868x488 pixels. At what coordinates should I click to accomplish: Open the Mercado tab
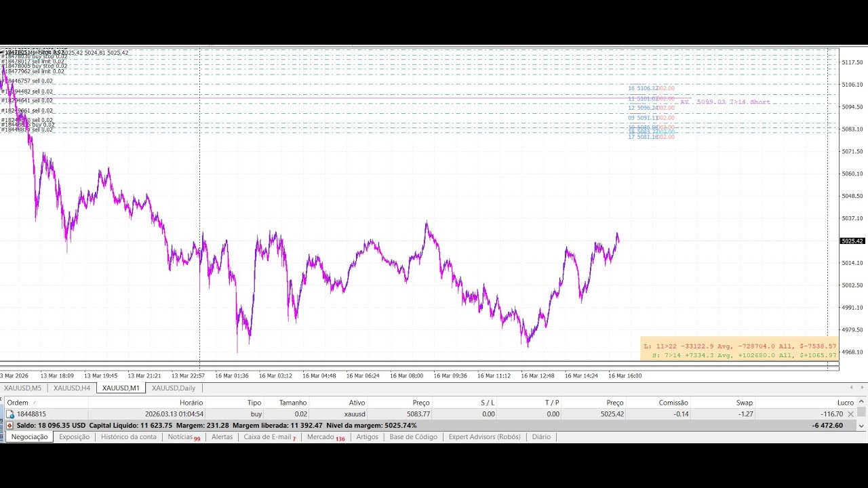coord(325,437)
